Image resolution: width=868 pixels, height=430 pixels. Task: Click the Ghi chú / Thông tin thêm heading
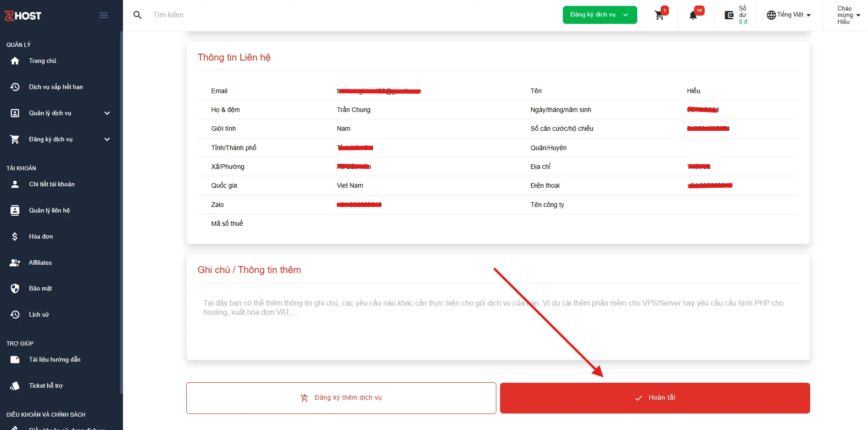pos(249,270)
